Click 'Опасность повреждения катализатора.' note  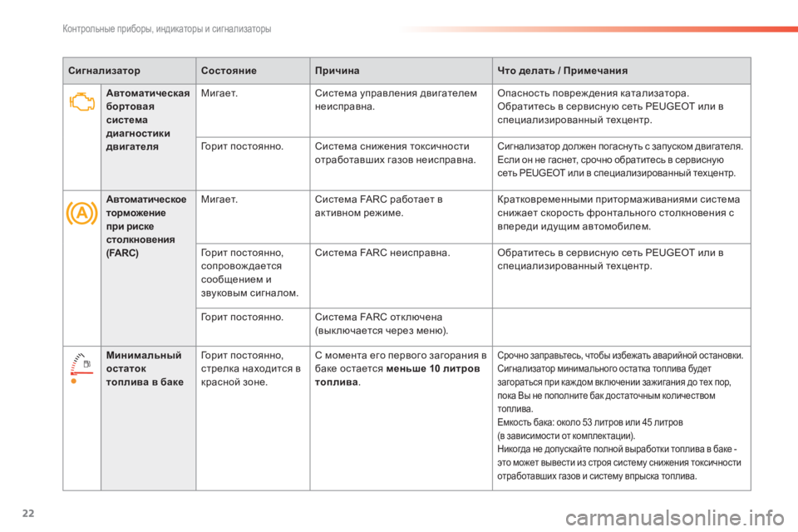pos(593,93)
